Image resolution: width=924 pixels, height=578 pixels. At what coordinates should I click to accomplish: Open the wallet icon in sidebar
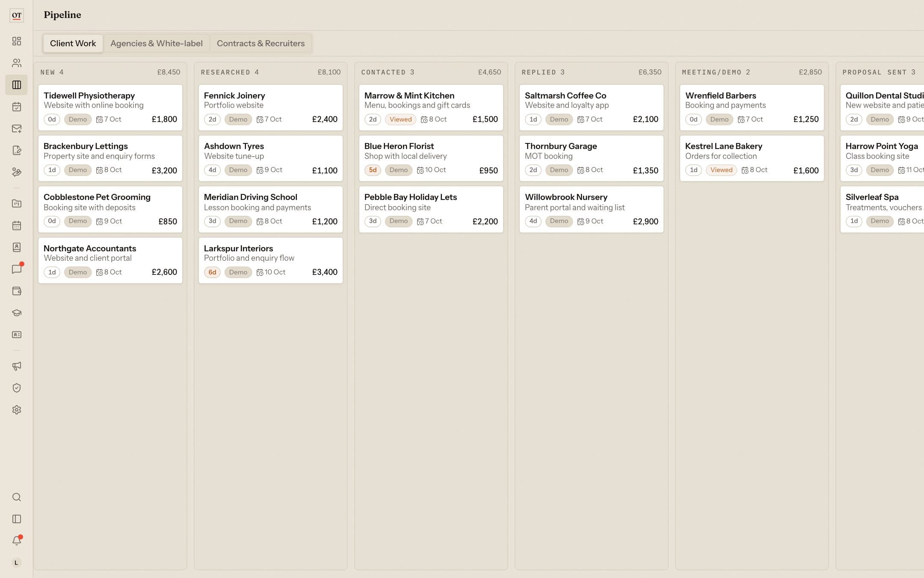tap(17, 291)
